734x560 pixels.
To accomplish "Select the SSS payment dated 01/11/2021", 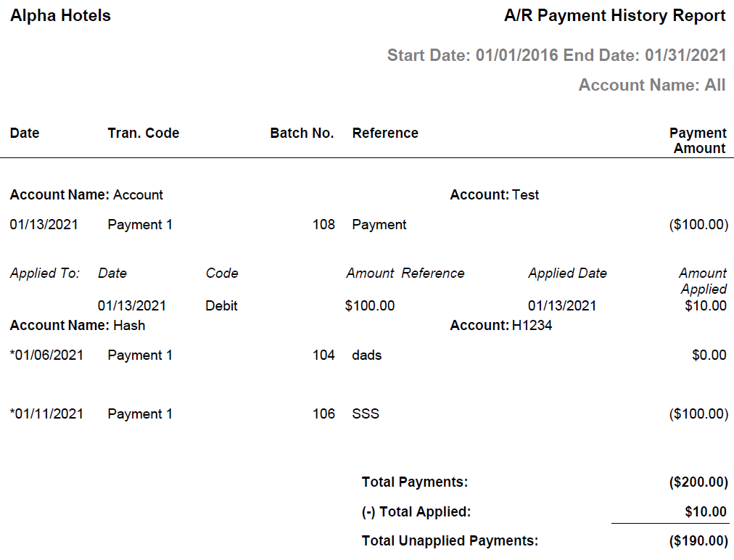I will (366, 413).
